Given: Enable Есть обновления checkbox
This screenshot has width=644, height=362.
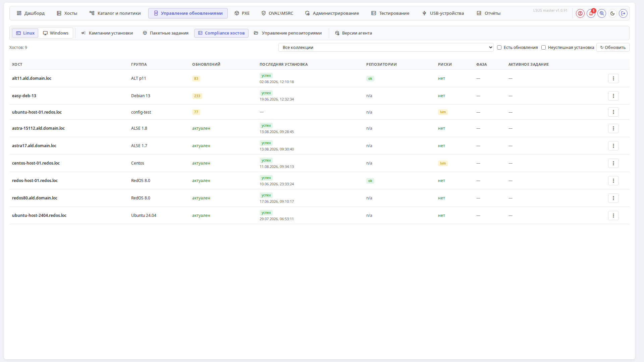Looking at the screenshot, I should coord(499,48).
